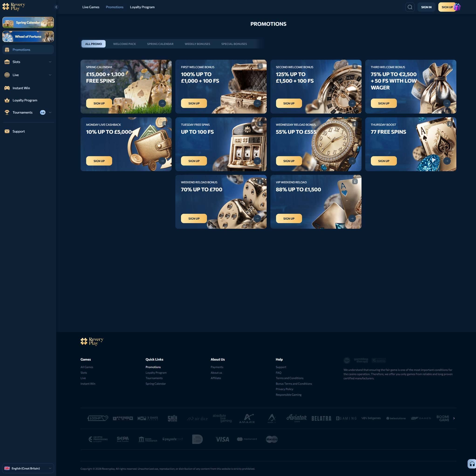Open Loyalty Program in top navigation
Image resolution: width=476 pixels, height=476 pixels.
[x=142, y=7]
